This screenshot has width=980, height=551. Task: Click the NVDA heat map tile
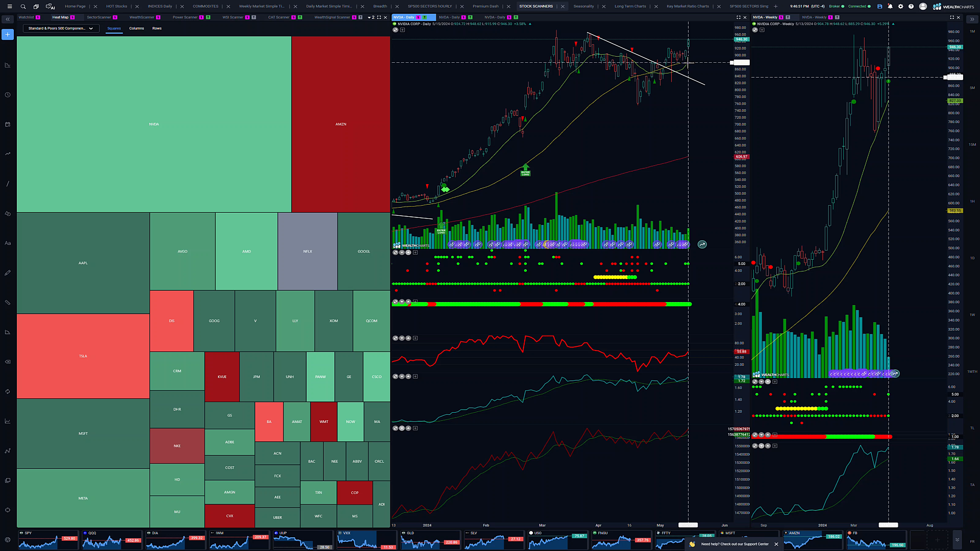click(154, 124)
